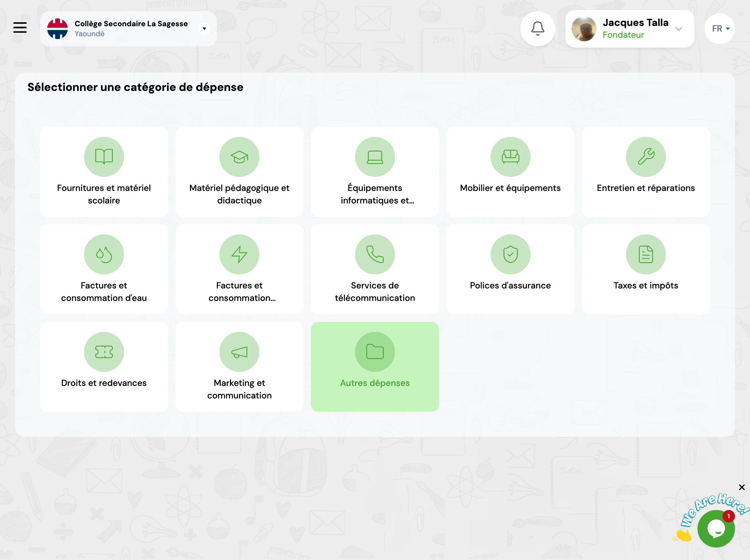Screen dimensions: 750x560
Task: Choose Marketing et communication category
Action: (x=239, y=367)
